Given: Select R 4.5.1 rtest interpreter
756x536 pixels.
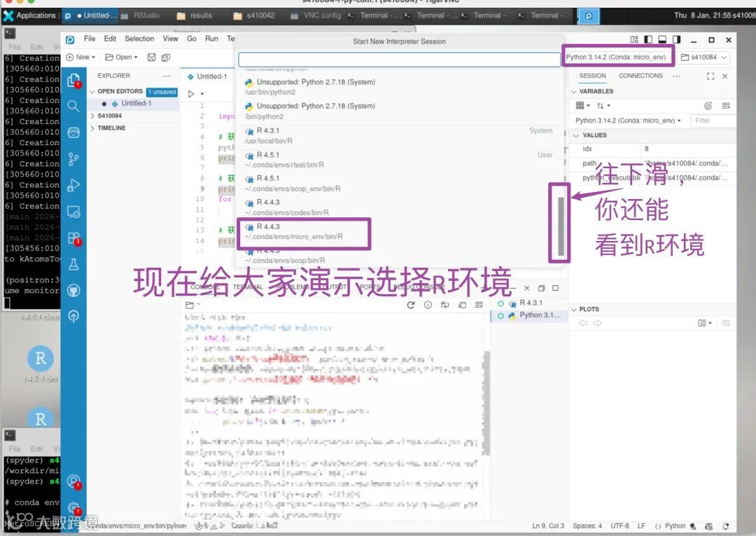Looking at the screenshot, I should pos(400,160).
